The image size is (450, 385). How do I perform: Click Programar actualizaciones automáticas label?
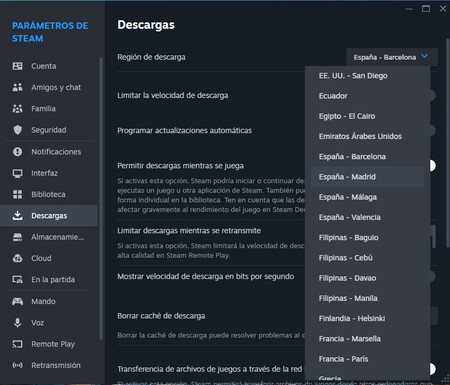185,131
